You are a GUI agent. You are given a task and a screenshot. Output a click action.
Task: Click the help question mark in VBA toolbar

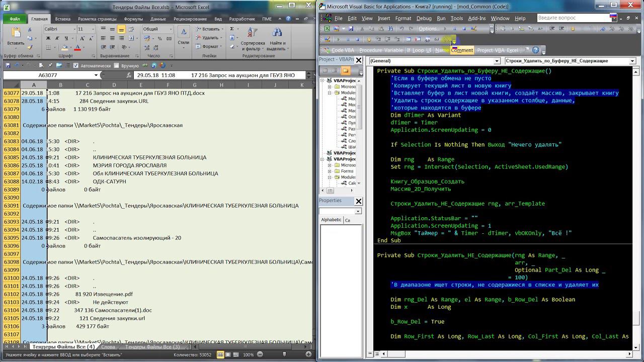coord(535,50)
